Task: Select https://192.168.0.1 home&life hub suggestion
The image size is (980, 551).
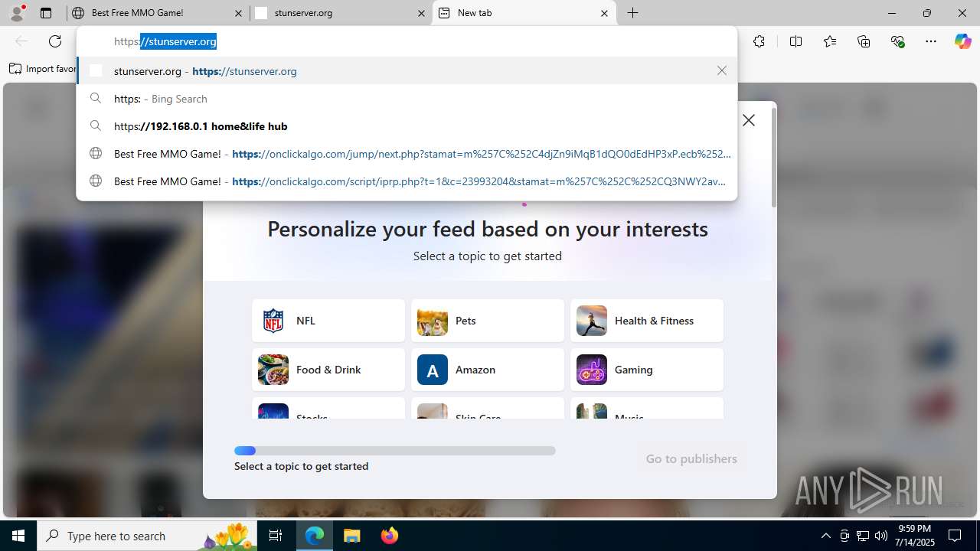Action: coord(407,126)
